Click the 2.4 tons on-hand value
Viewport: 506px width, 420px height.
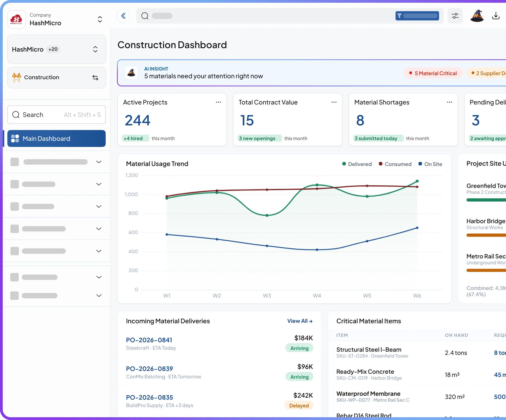click(456, 353)
